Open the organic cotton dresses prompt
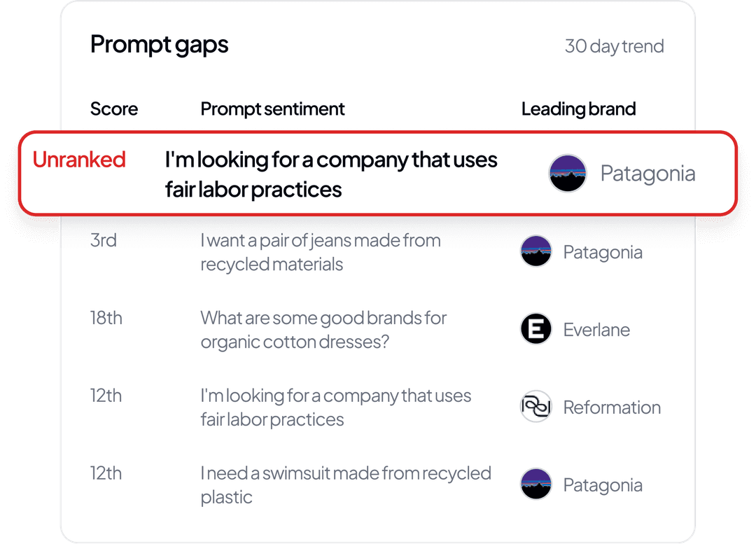Screen dimensions: 756x544 point(323,330)
